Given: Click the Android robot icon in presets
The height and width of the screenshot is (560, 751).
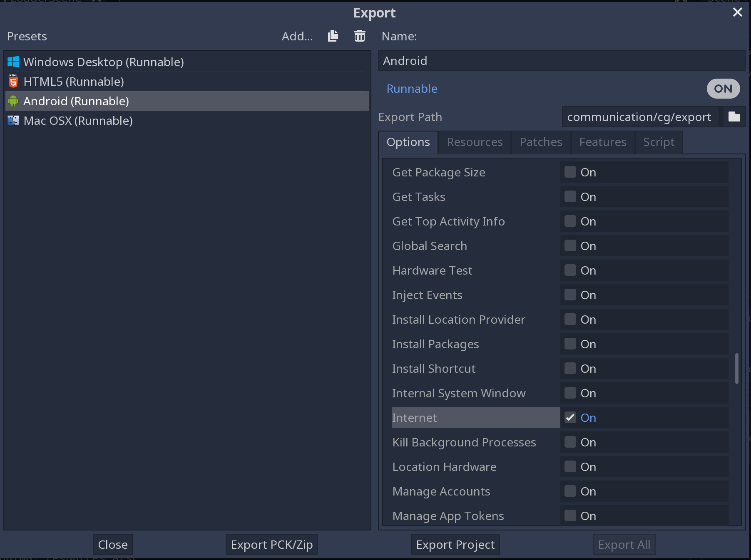Looking at the screenshot, I should click(x=13, y=101).
